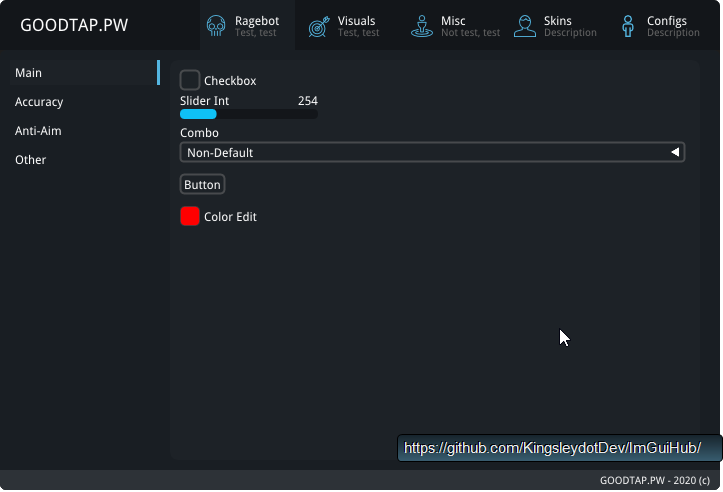Select Main in the sidebar

point(85,73)
